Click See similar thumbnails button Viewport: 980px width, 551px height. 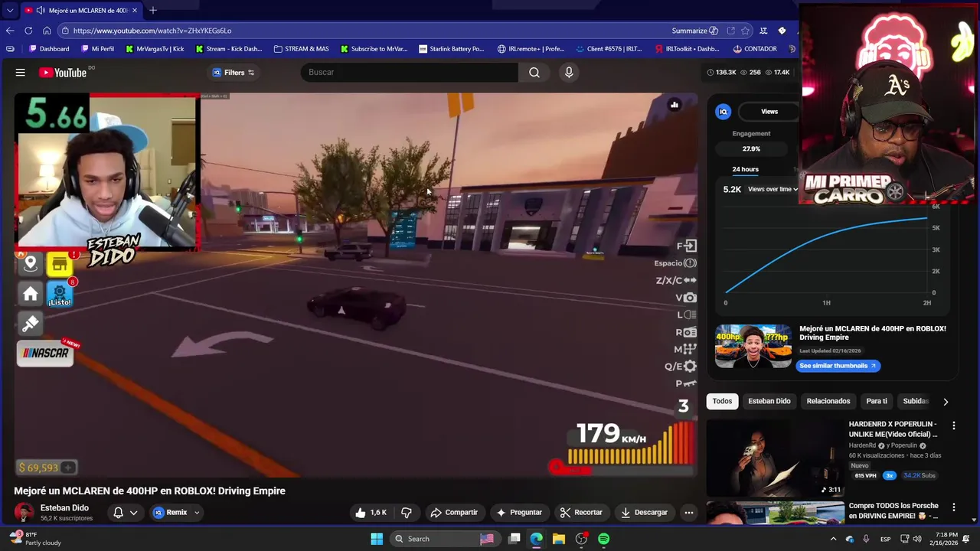pos(838,366)
